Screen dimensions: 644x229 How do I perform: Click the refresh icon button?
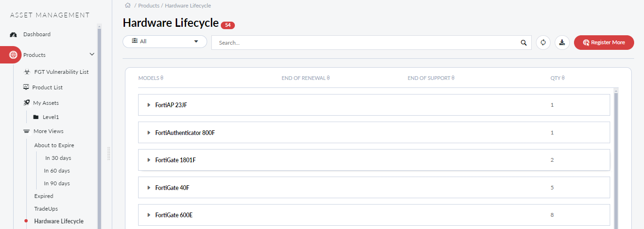[x=543, y=42]
